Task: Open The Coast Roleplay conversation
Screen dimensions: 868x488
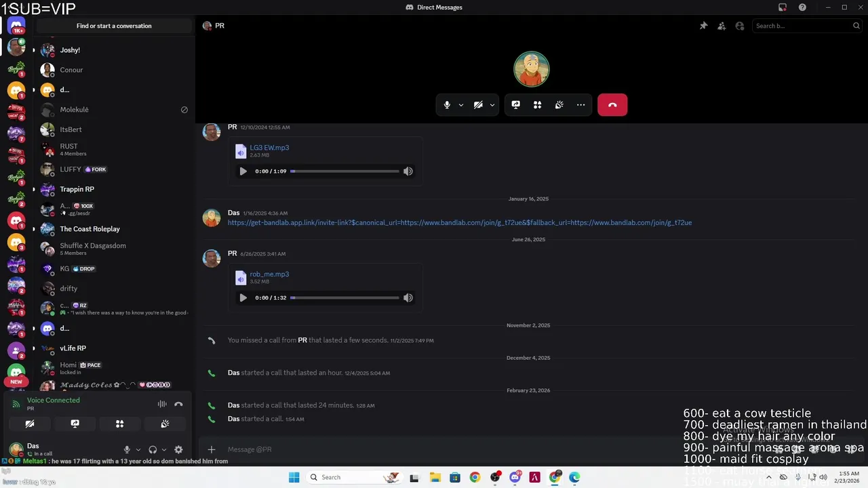Action: click(x=114, y=229)
